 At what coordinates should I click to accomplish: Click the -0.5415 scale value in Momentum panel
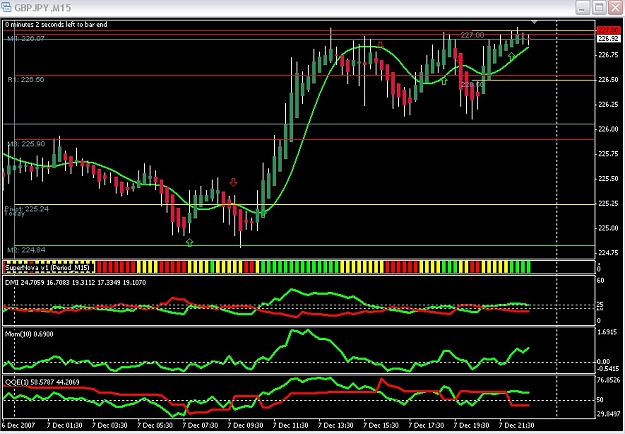point(608,369)
